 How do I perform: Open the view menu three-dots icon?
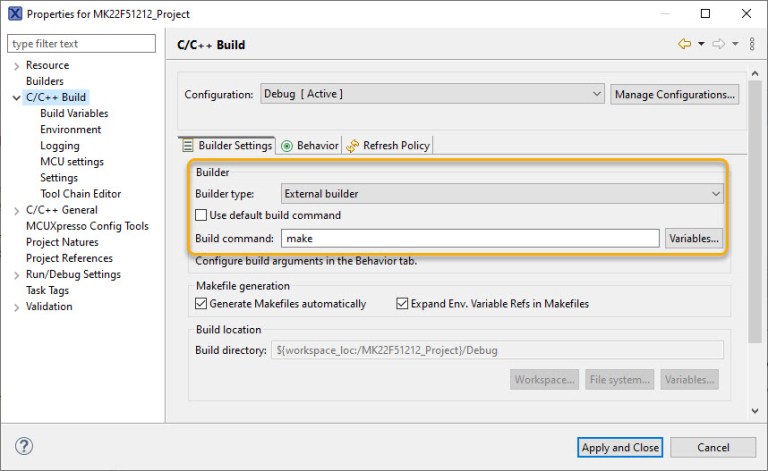tap(752, 44)
